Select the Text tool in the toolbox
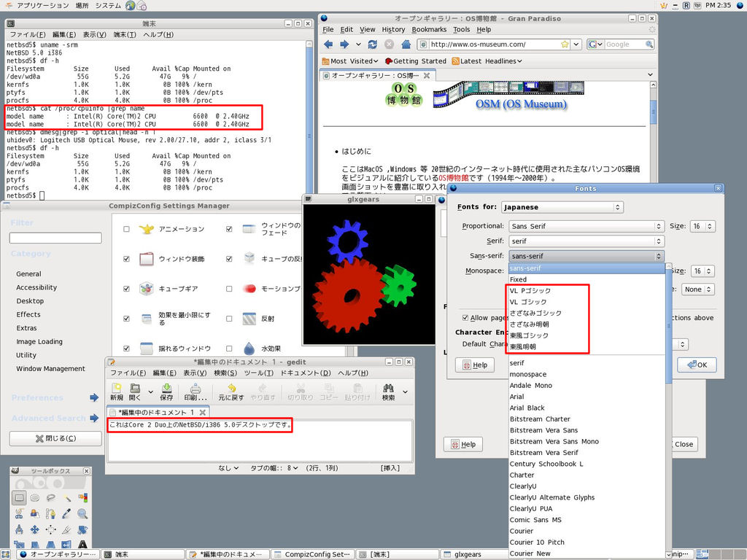The image size is (747, 560). (x=82, y=544)
